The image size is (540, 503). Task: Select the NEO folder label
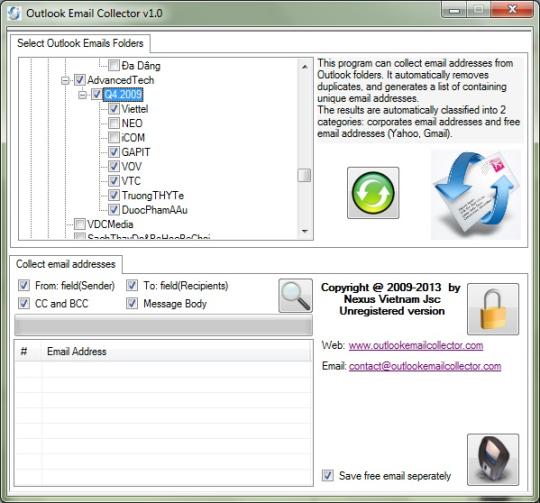point(132,123)
